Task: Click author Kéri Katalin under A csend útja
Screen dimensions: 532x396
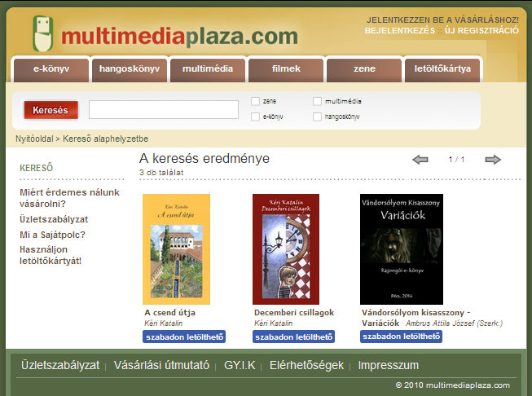Action: [163, 323]
